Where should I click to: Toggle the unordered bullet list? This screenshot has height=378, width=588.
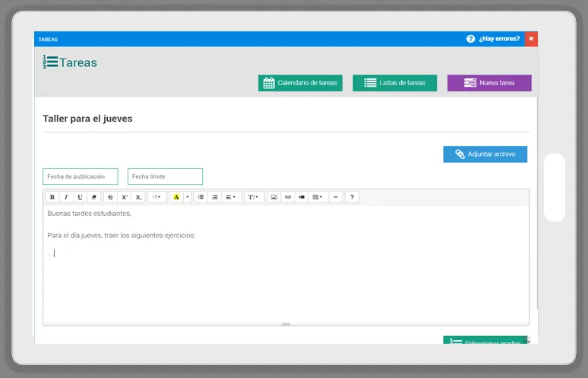click(201, 197)
